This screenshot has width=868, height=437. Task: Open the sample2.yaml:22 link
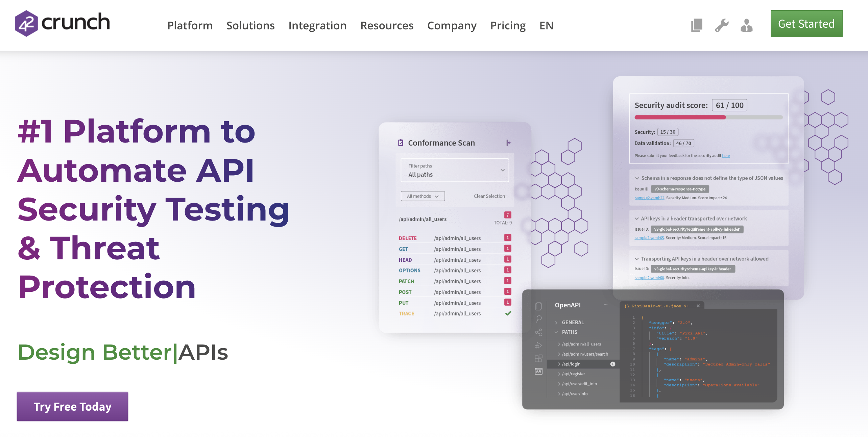649,198
